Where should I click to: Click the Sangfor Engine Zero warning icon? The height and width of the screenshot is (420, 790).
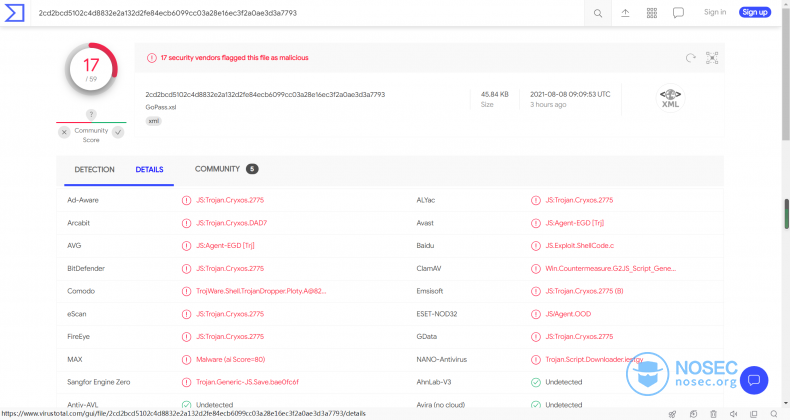[x=186, y=382]
